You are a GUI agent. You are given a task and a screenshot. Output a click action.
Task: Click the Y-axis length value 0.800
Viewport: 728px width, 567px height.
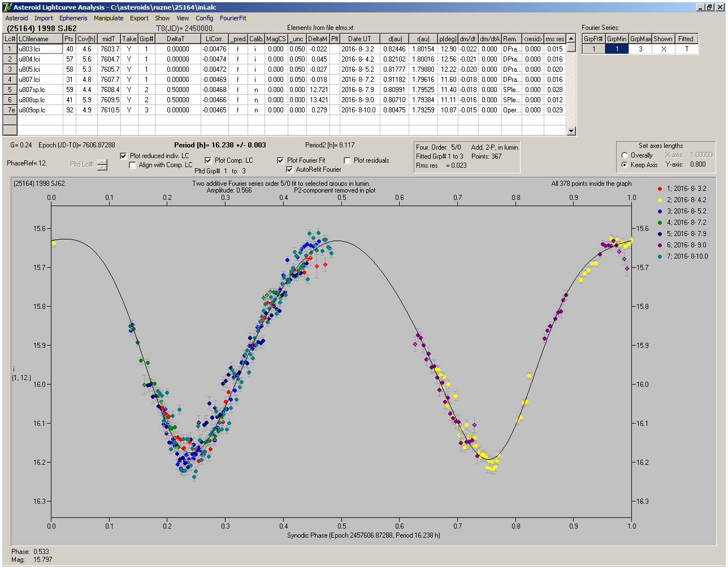(697, 165)
